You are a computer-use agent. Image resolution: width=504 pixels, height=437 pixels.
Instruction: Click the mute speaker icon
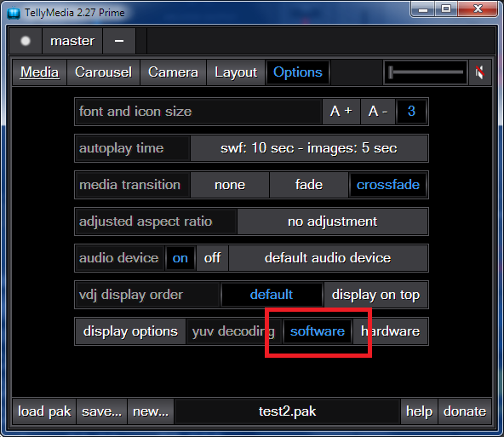click(x=480, y=72)
